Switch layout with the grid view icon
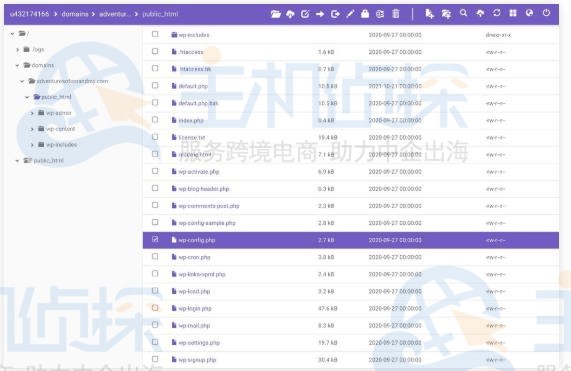Viewport: 571px width, 371px height. (x=513, y=13)
